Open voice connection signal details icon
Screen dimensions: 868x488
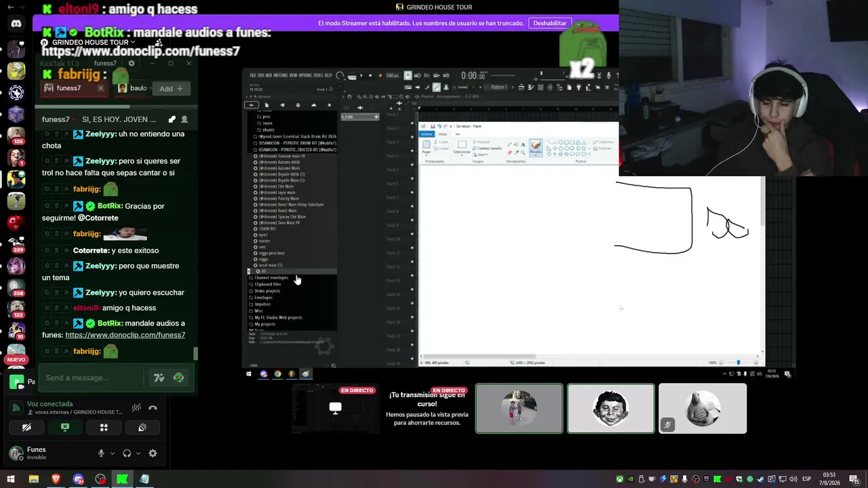click(x=16, y=407)
